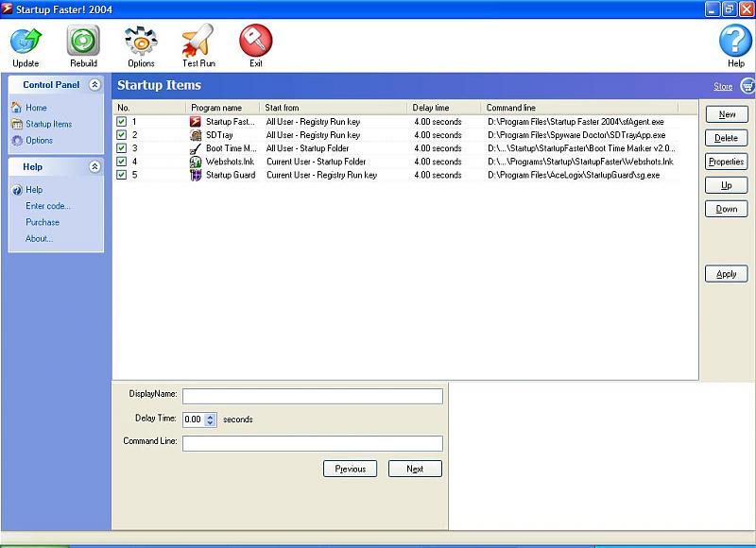Uncheck startup item 1 checkbox
The width and height of the screenshot is (756, 548).
[122, 122]
